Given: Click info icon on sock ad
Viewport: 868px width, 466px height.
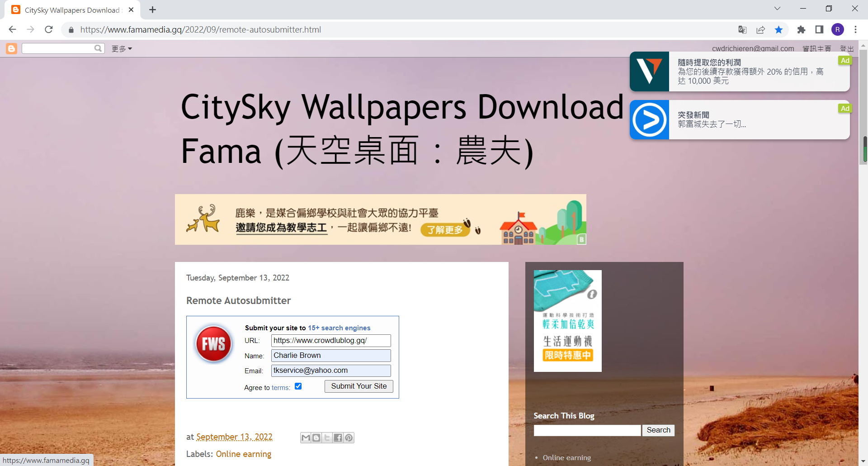Looking at the screenshot, I should click(x=592, y=295).
